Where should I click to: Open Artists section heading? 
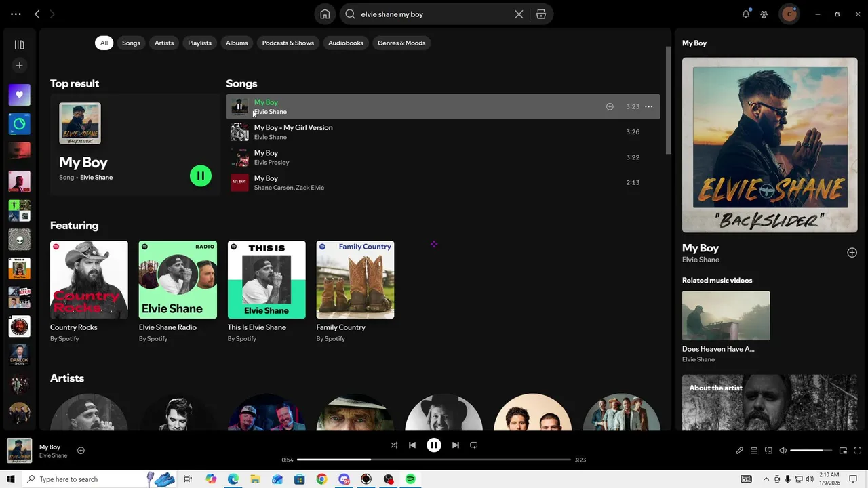(x=67, y=378)
